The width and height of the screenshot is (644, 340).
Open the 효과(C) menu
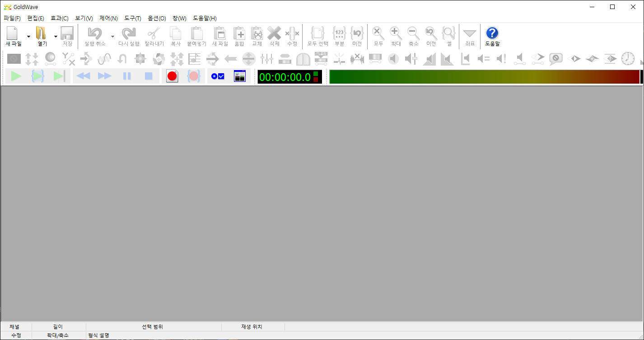point(60,18)
